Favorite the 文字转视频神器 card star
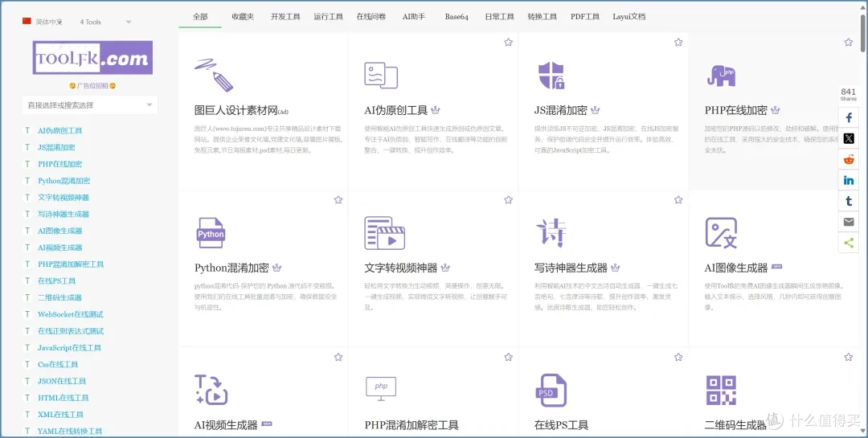868x438 pixels. click(x=508, y=200)
